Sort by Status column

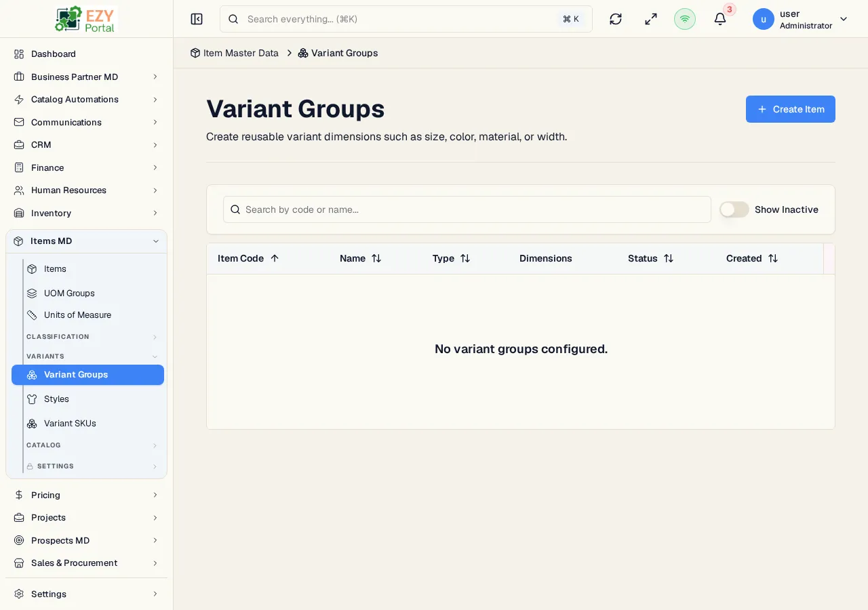(651, 258)
